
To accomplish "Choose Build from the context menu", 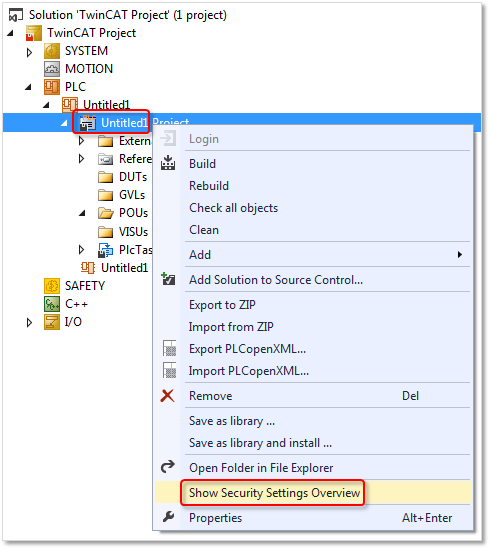I will [313, 164].
